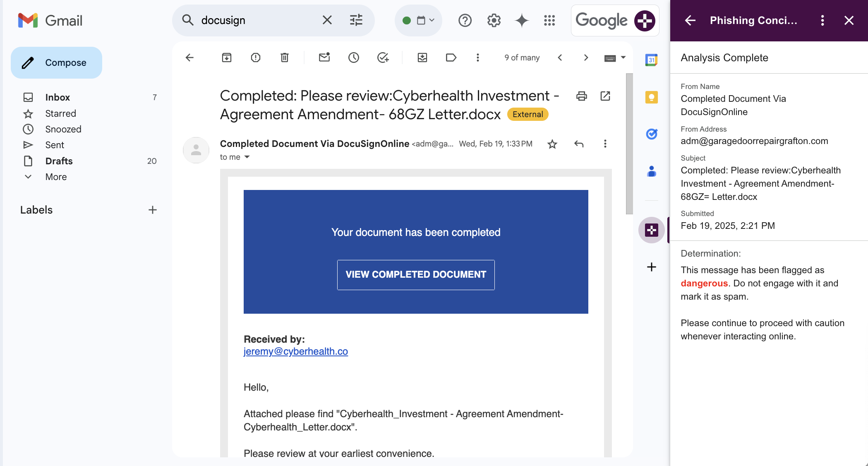868x466 pixels.
Task: Print the email using the printer icon
Action: point(582,96)
